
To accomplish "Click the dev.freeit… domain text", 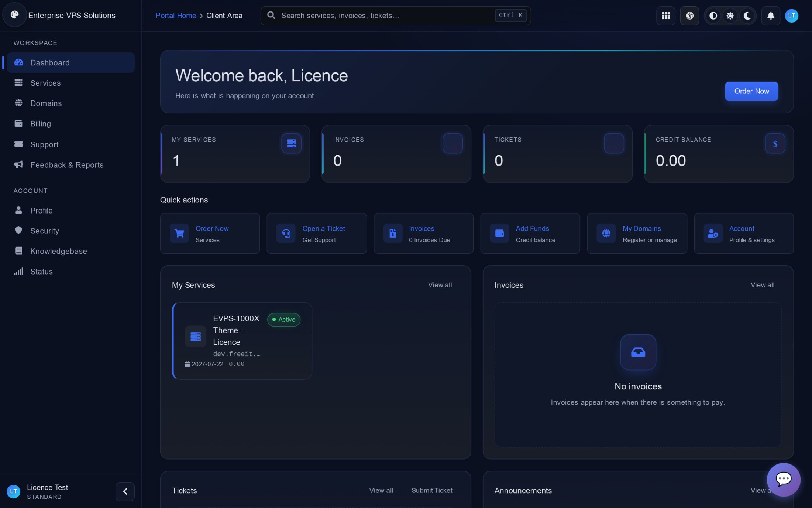I will pos(237,354).
